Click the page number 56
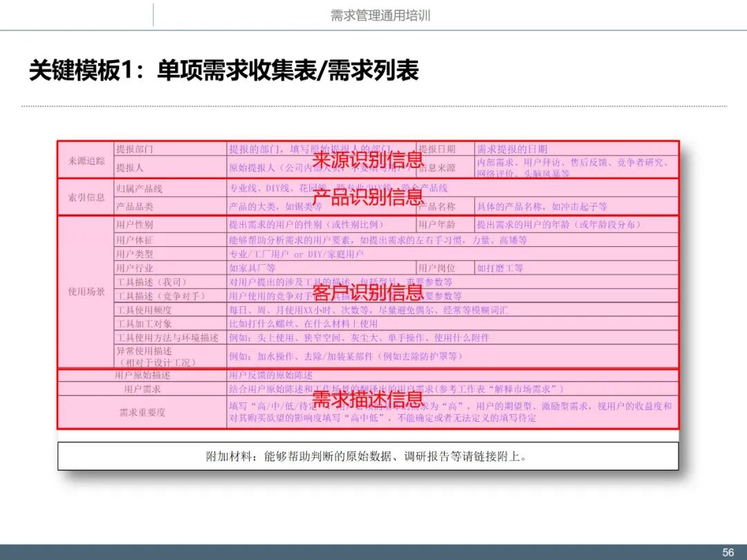 coord(728,552)
